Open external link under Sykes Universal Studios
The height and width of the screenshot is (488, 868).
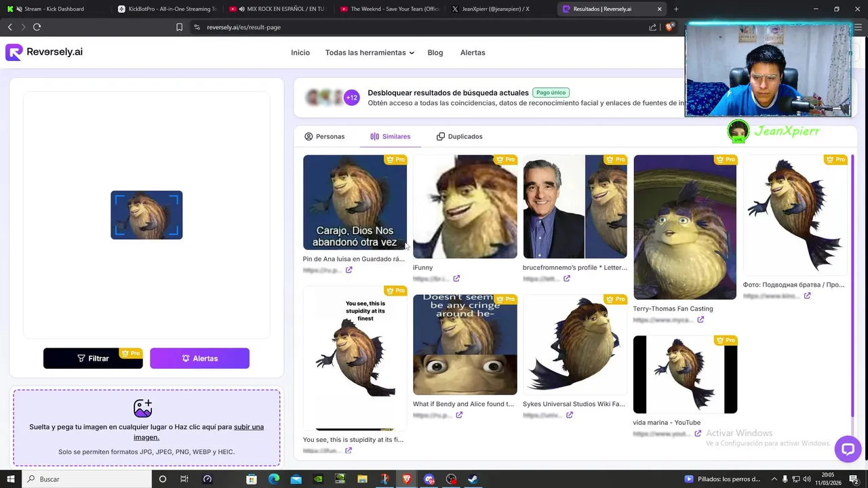569,415
